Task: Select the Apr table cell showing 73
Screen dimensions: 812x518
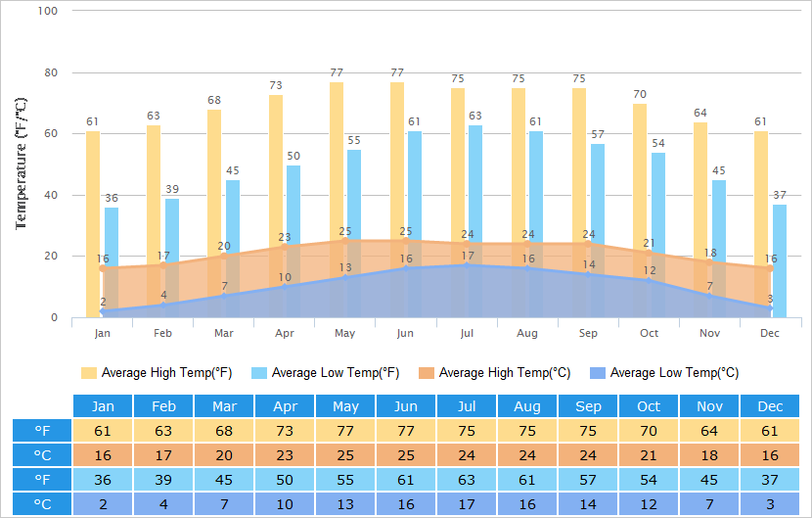Action: [x=285, y=431]
